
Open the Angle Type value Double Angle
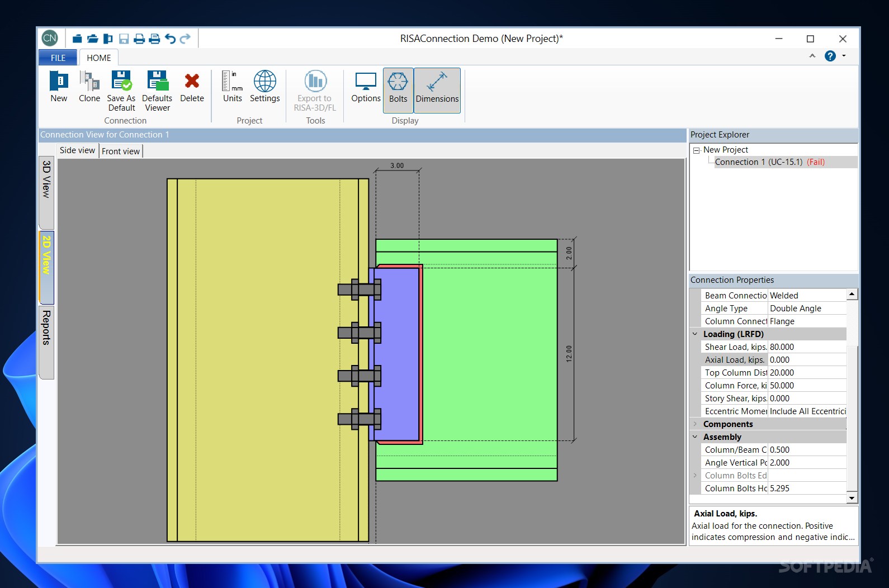(x=807, y=309)
